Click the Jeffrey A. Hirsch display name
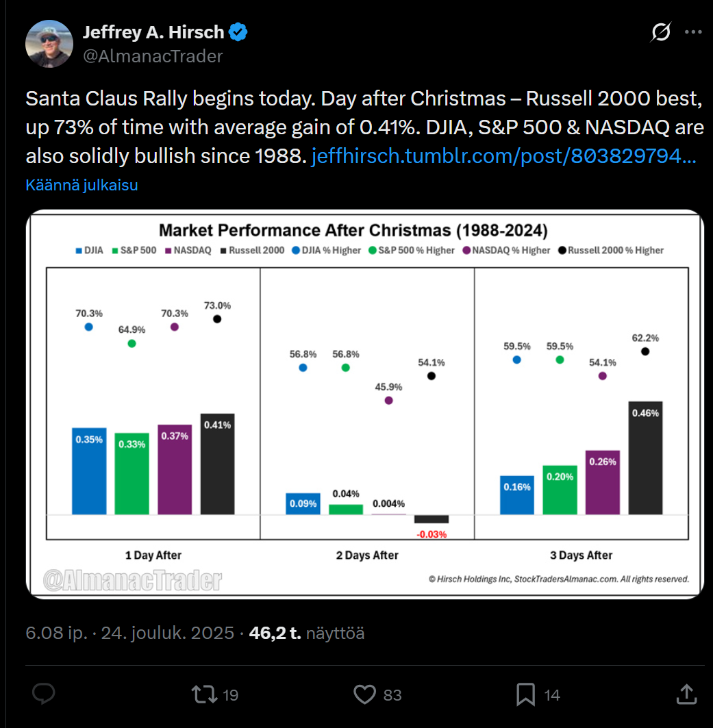713x728 pixels. 153,32
